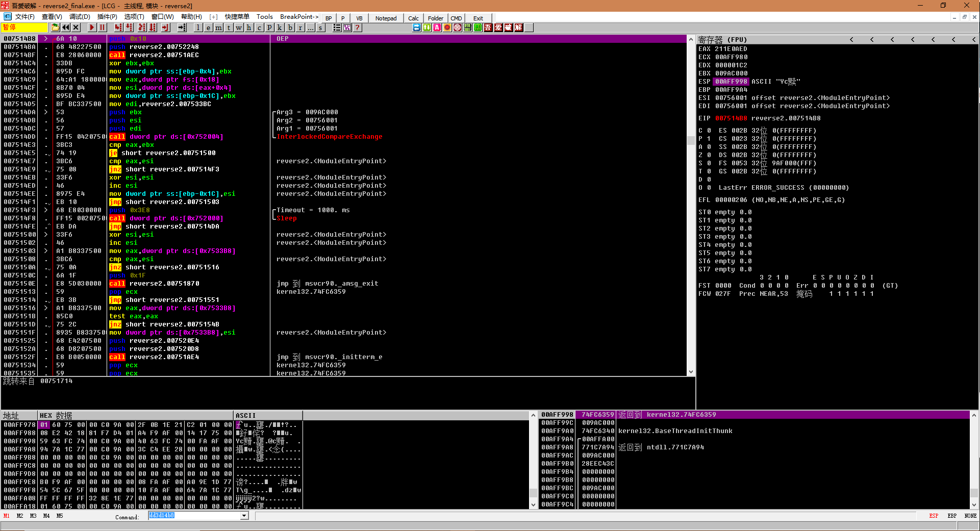
Task: Toggle the M5 memory dump button
Action: (x=60, y=516)
